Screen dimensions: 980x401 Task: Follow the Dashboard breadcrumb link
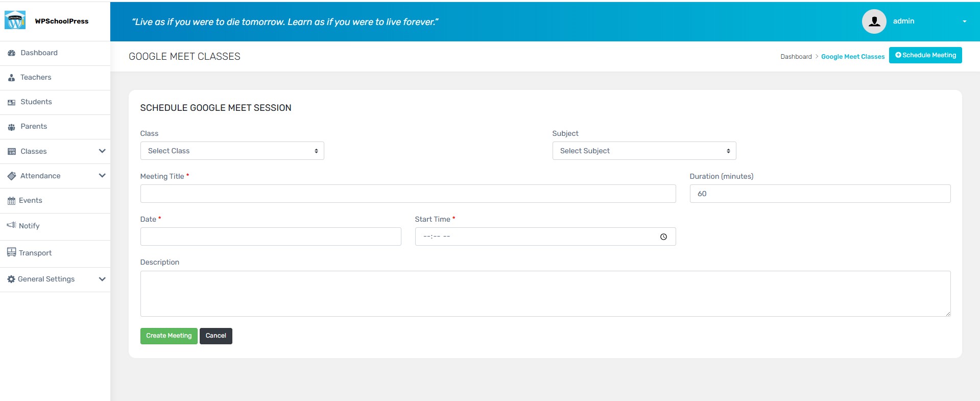click(796, 57)
